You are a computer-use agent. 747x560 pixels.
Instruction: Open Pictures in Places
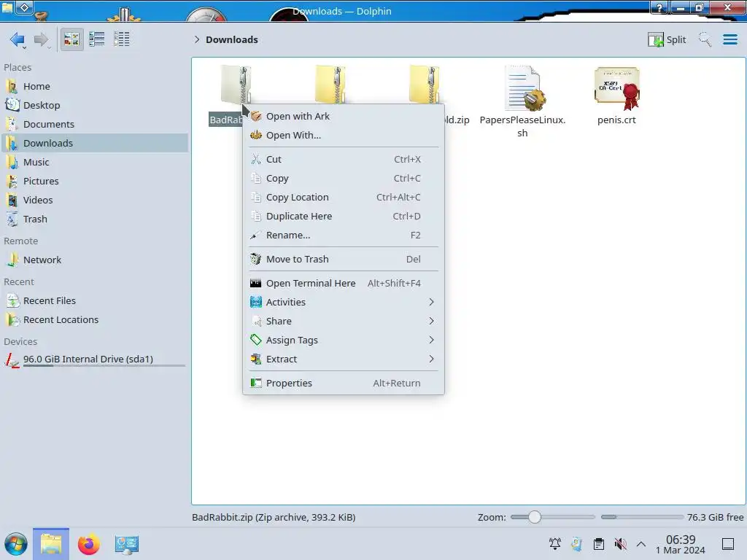[x=96, y=182]
